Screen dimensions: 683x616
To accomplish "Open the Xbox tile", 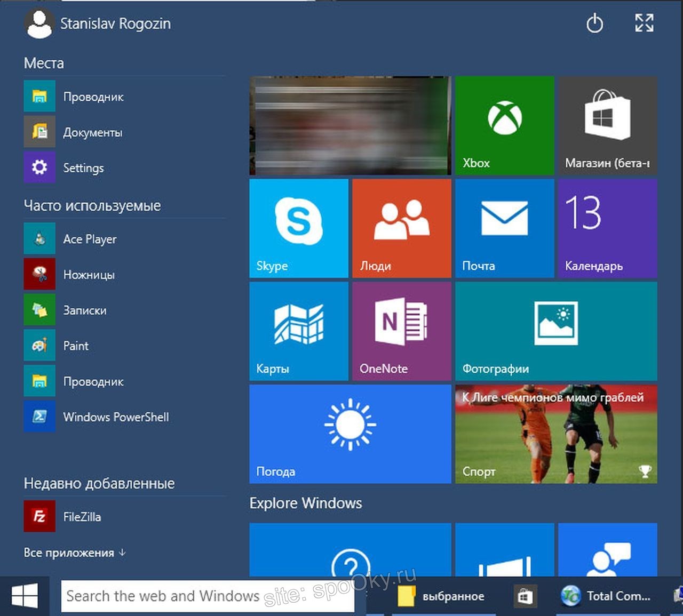I will click(505, 125).
